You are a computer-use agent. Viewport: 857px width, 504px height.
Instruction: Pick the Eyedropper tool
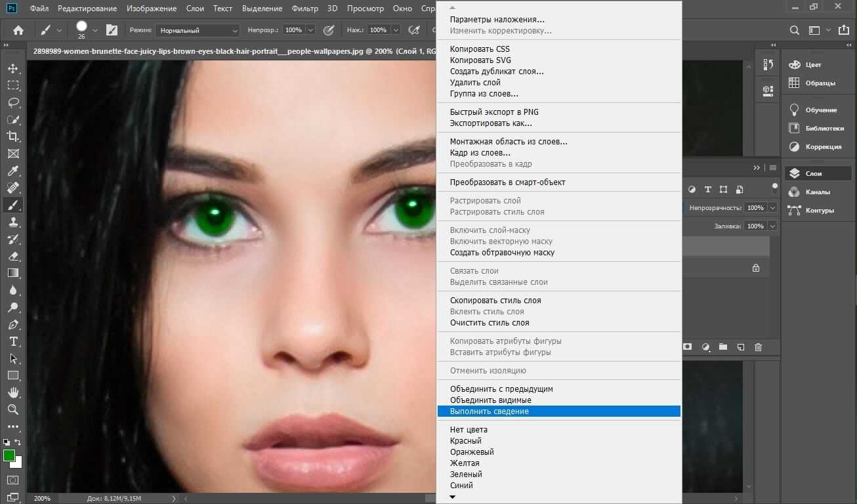(x=13, y=171)
